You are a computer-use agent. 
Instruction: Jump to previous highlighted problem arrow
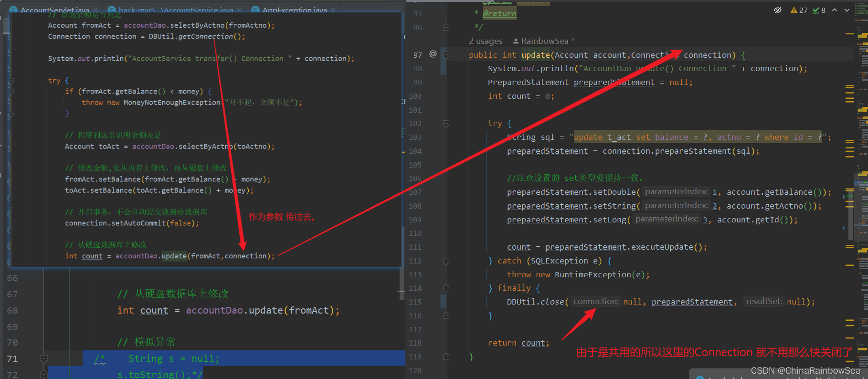click(834, 10)
